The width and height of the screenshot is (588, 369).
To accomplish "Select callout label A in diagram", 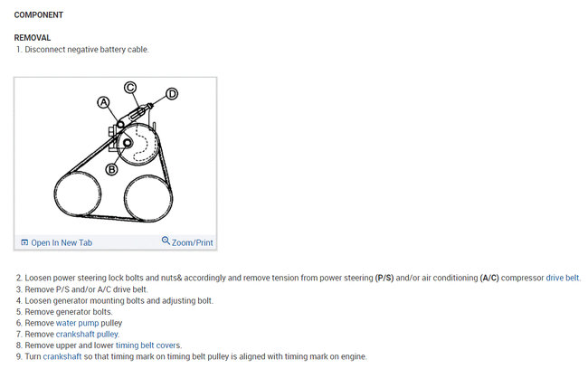I will point(103,102).
